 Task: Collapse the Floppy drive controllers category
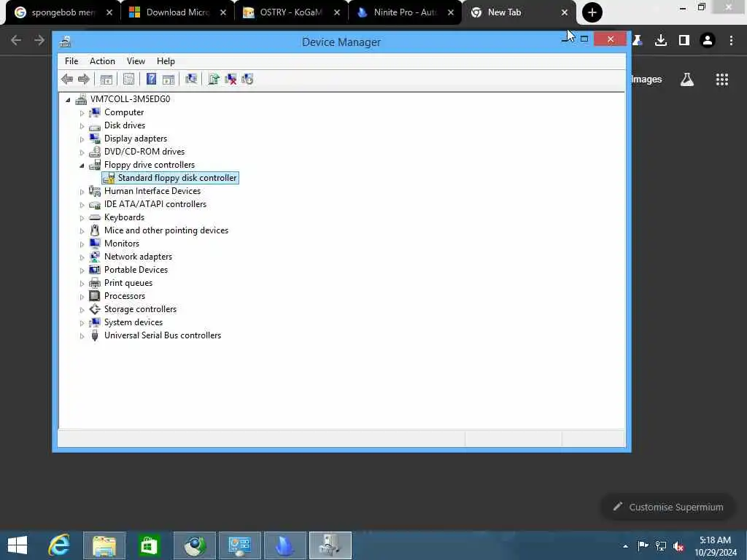click(x=82, y=166)
